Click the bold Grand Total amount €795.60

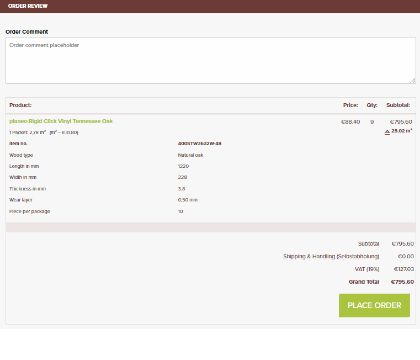tap(402, 282)
